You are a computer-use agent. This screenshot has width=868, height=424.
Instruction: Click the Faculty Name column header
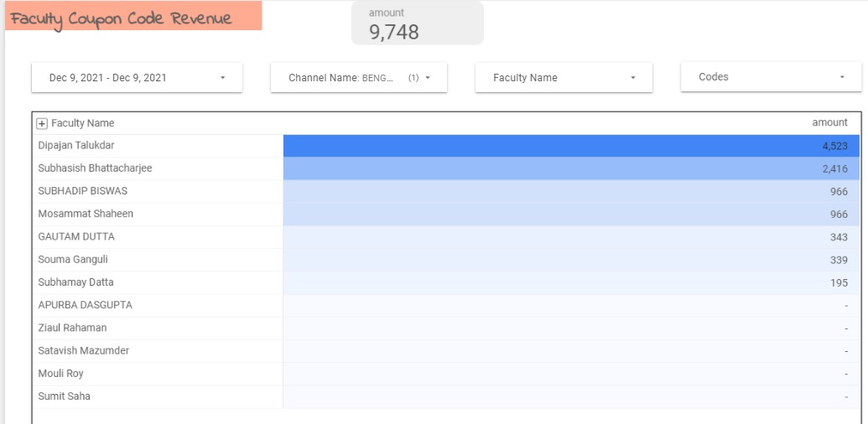(x=82, y=123)
